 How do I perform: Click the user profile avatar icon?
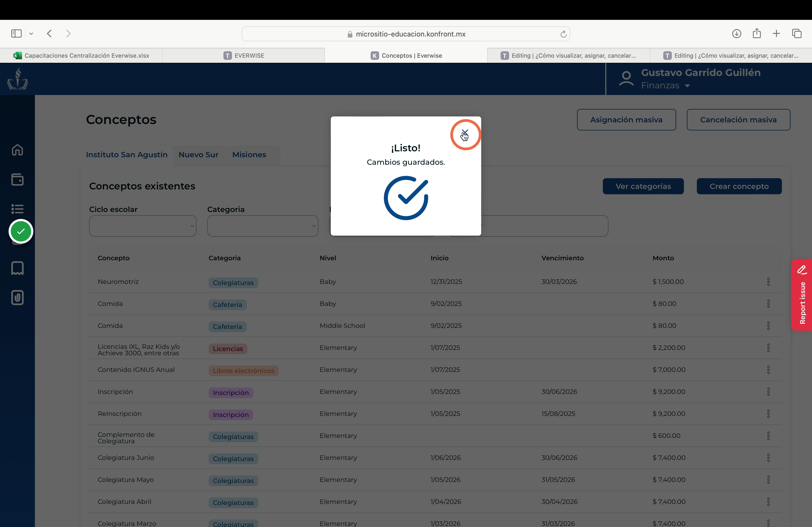(x=626, y=79)
